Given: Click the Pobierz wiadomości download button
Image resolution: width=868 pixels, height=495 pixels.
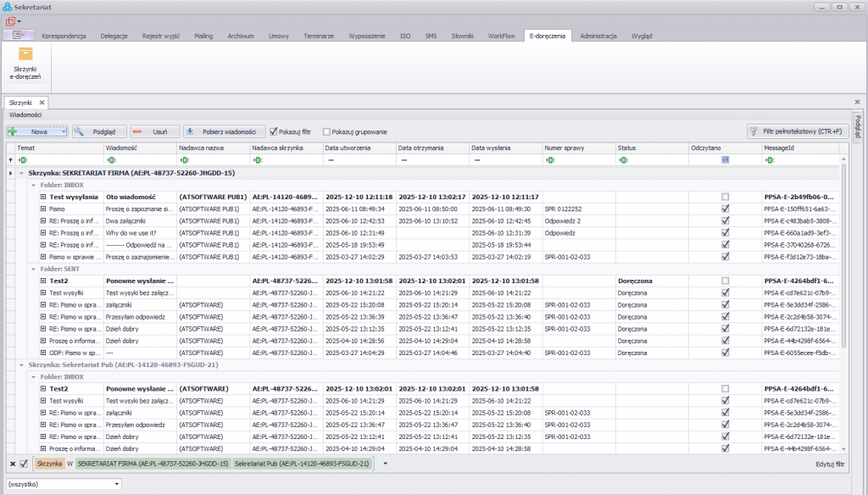Looking at the screenshot, I should tap(224, 131).
